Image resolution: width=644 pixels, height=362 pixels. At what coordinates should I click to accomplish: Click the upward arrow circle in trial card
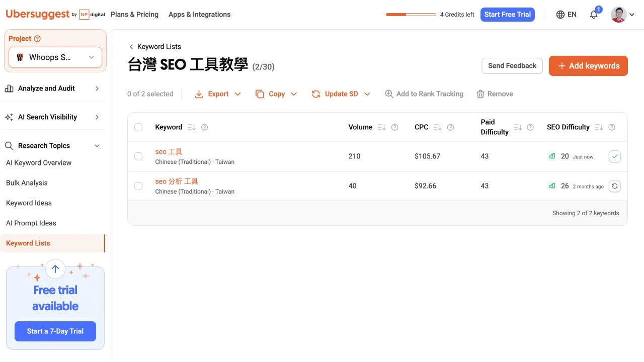click(55, 269)
